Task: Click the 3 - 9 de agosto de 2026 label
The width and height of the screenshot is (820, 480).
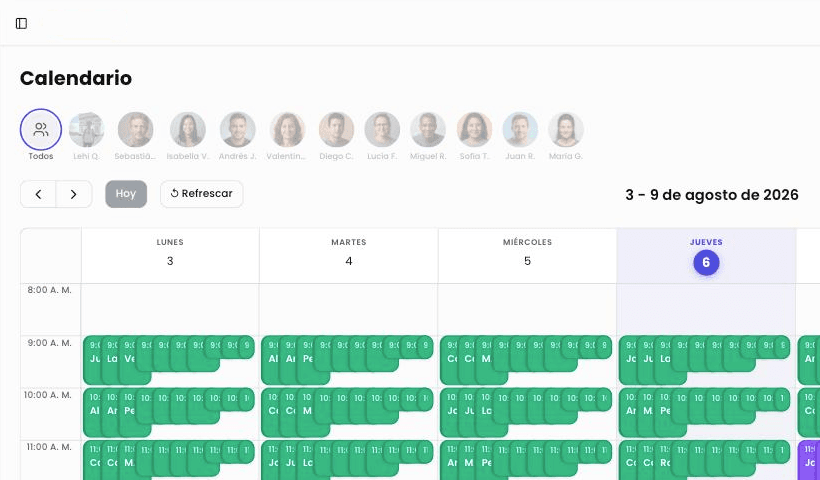Action: click(712, 195)
